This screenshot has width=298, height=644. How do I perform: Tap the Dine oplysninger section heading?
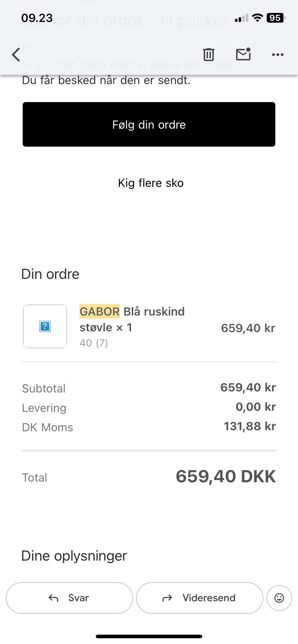tap(74, 556)
